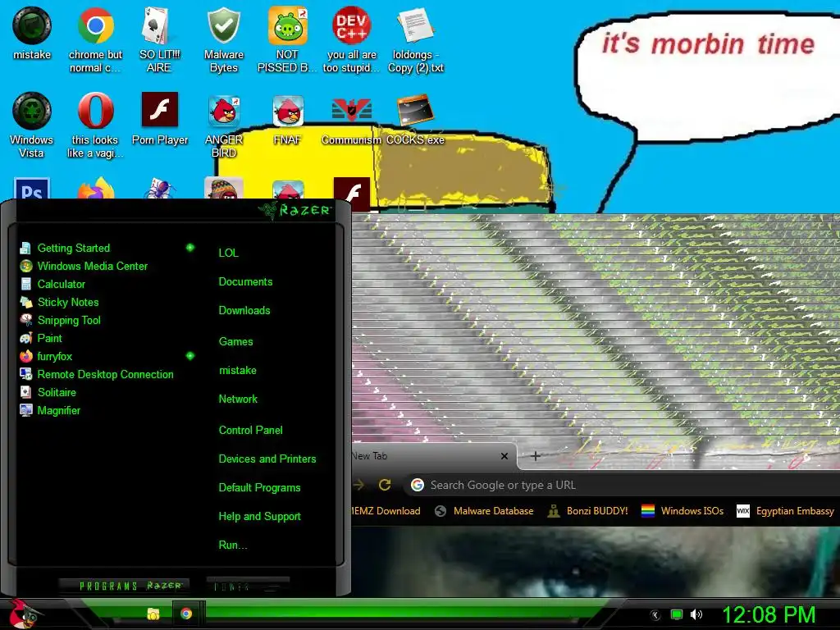Open Games in start menu
Image resolution: width=840 pixels, height=630 pixels.
pos(235,342)
